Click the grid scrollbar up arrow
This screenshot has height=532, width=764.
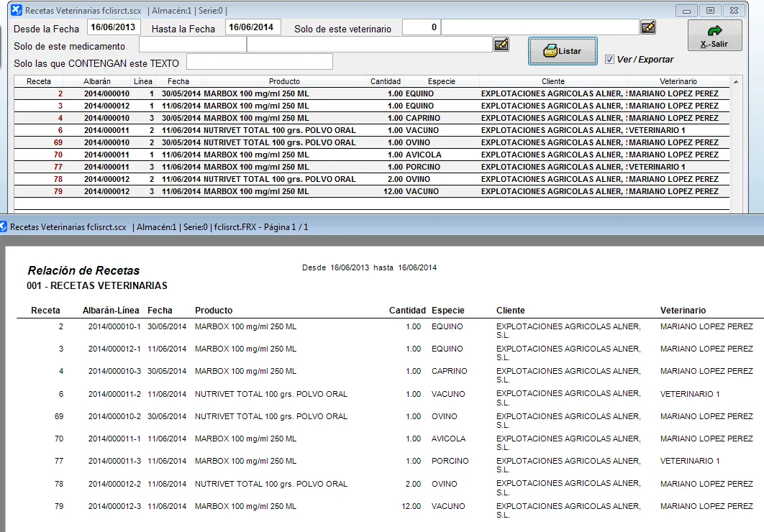point(735,82)
